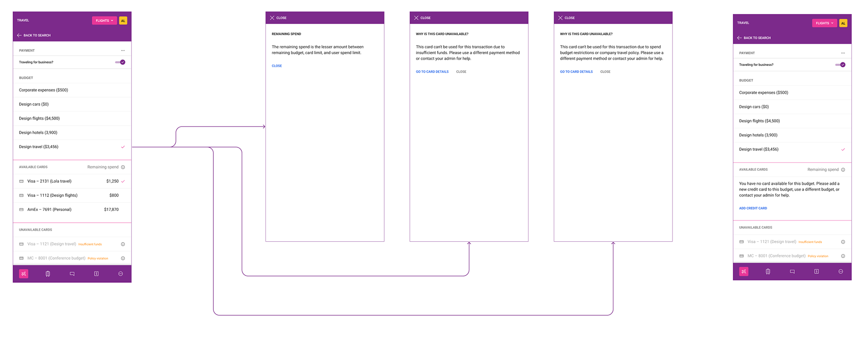
Task: Click gray Close link in insufficient funds dialog
Action: [461, 72]
